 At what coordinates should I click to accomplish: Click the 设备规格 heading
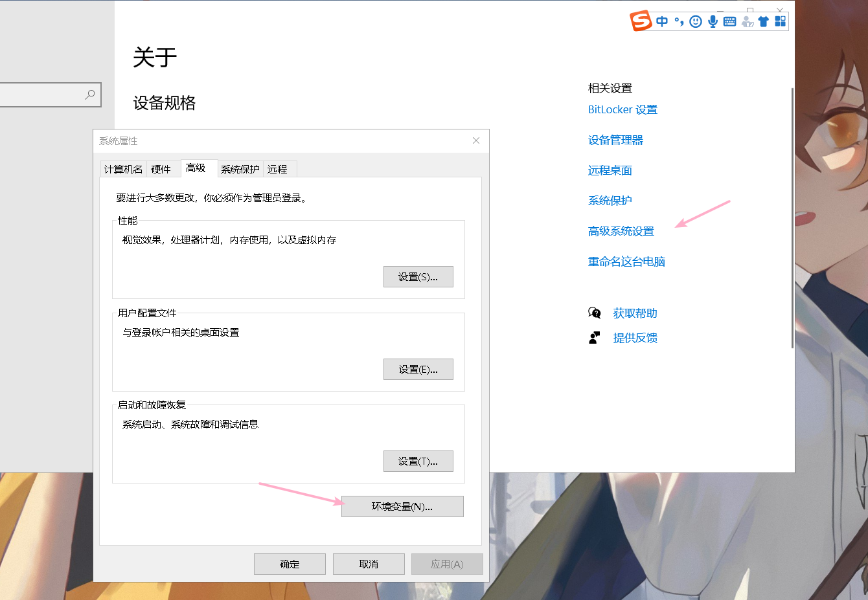tap(165, 103)
